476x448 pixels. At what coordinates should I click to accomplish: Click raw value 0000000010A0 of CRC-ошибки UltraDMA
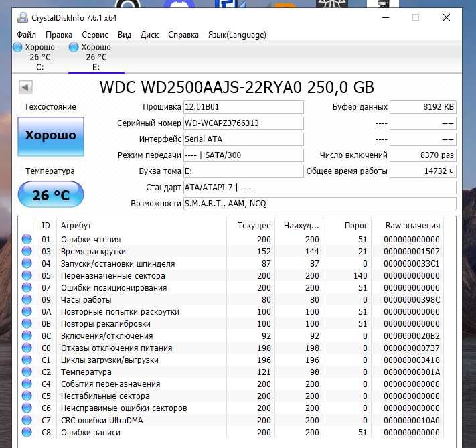pyautogui.click(x=412, y=421)
